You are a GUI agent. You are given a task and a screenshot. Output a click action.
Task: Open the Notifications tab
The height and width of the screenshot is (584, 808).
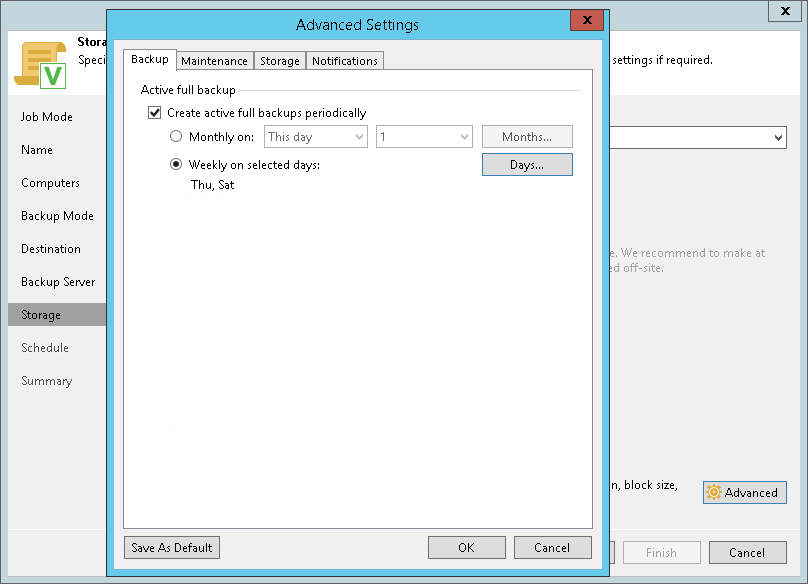pyautogui.click(x=345, y=61)
